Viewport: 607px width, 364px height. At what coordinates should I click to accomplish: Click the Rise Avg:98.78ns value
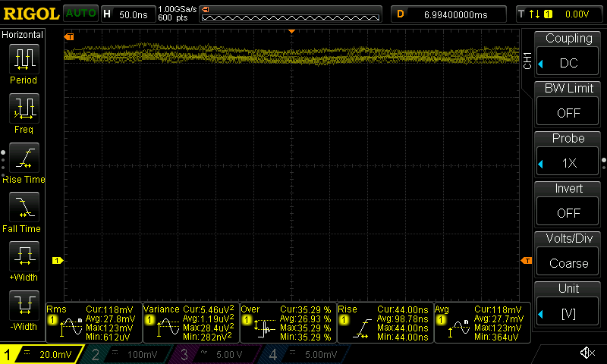[403, 318]
